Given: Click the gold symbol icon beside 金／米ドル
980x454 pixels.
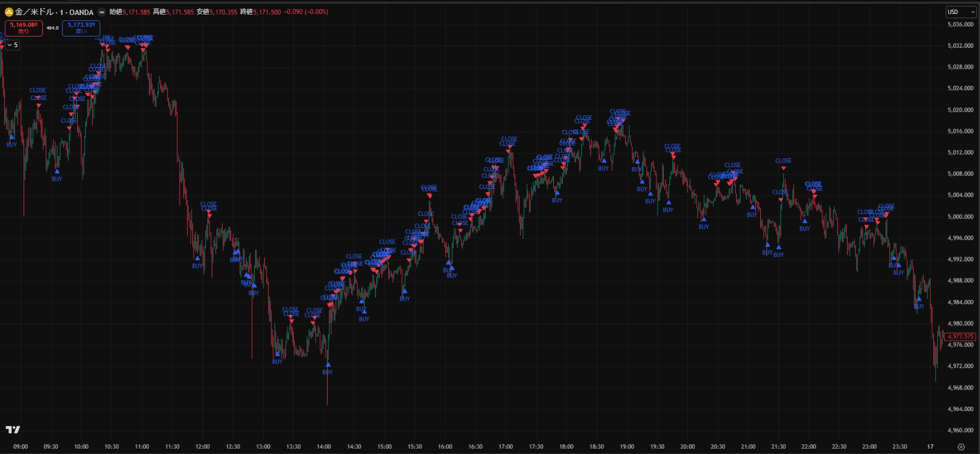Looking at the screenshot, I should [x=9, y=12].
